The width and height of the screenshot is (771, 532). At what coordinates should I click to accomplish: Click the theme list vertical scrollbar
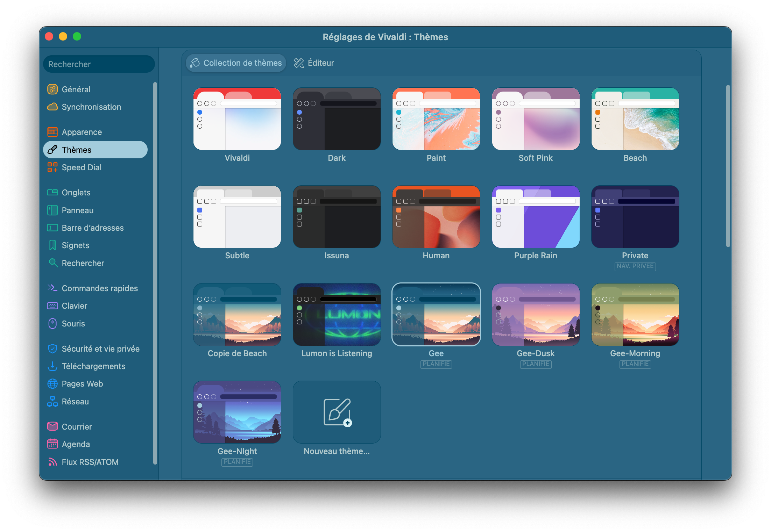tap(728, 166)
